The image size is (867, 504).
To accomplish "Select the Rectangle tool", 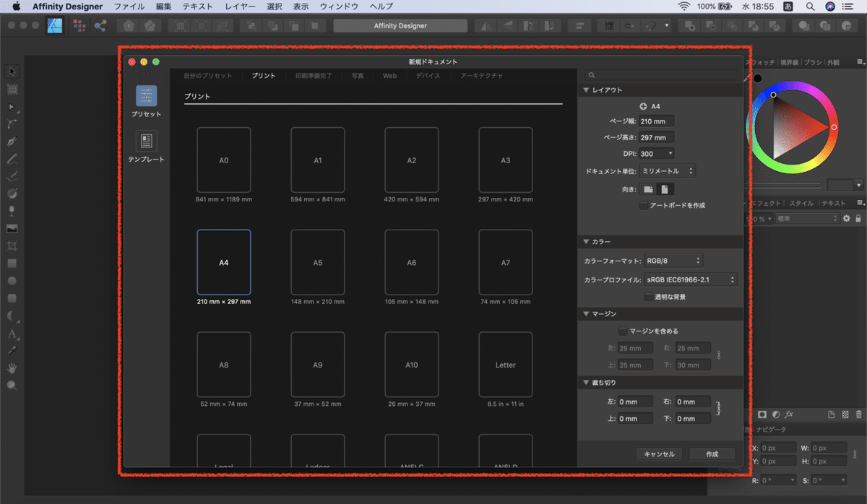I will pos(12,264).
